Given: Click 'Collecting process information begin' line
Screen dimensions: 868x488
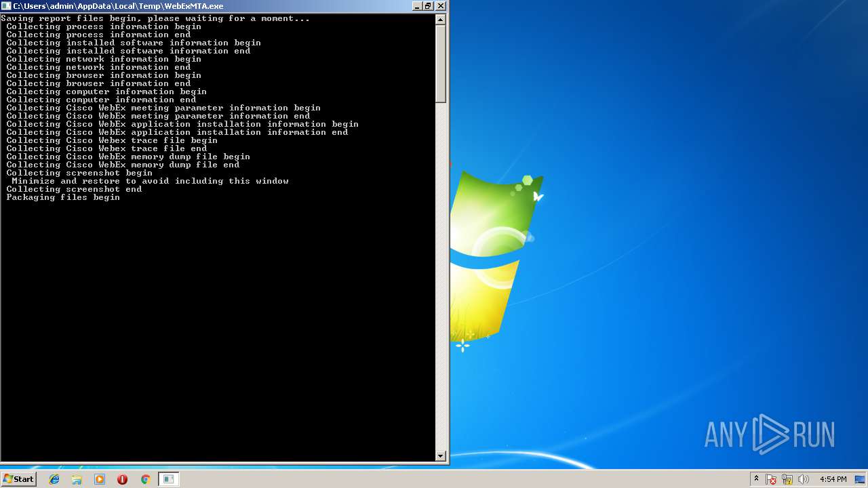Looking at the screenshot, I should [x=104, y=26].
